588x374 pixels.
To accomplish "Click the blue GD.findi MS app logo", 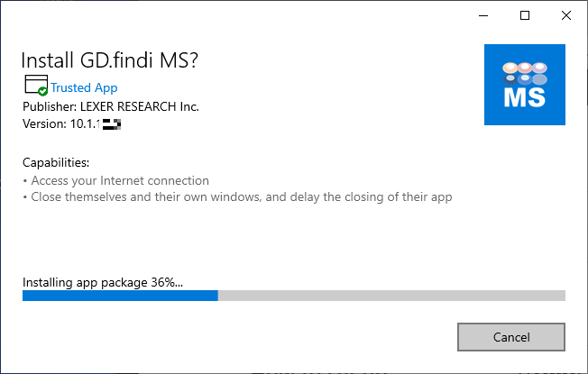I will click(x=525, y=83).
